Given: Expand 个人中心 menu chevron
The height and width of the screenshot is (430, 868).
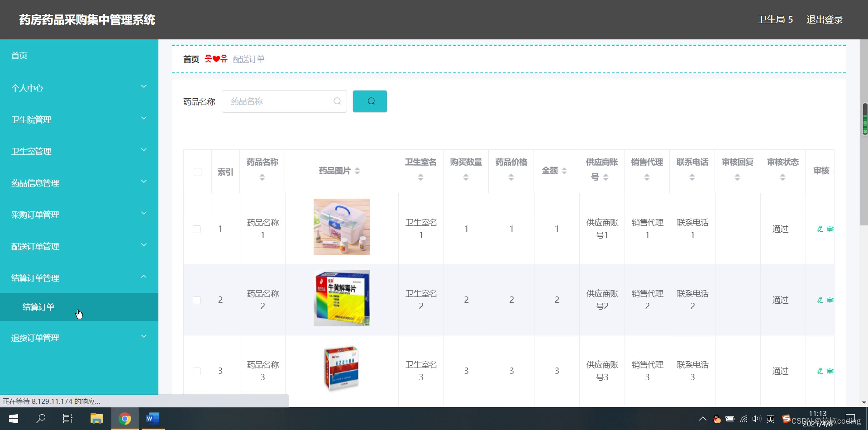Looking at the screenshot, I should [x=144, y=86].
